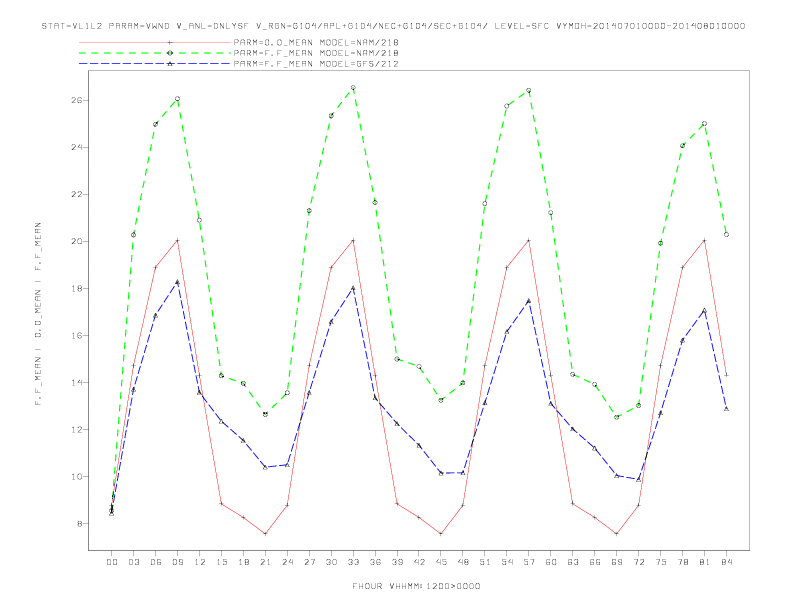Image resolution: width=792 pixels, height=612 pixels.
Task: Select legend entry PARM=F.F_MEAN MODEL=NAM/218
Action: point(316,53)
